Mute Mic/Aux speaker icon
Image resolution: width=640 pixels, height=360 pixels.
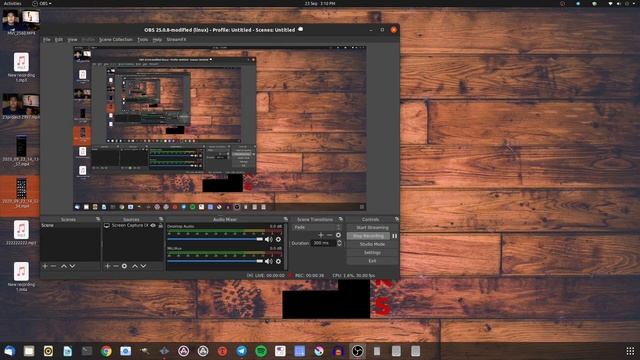[x=269, y=261]
